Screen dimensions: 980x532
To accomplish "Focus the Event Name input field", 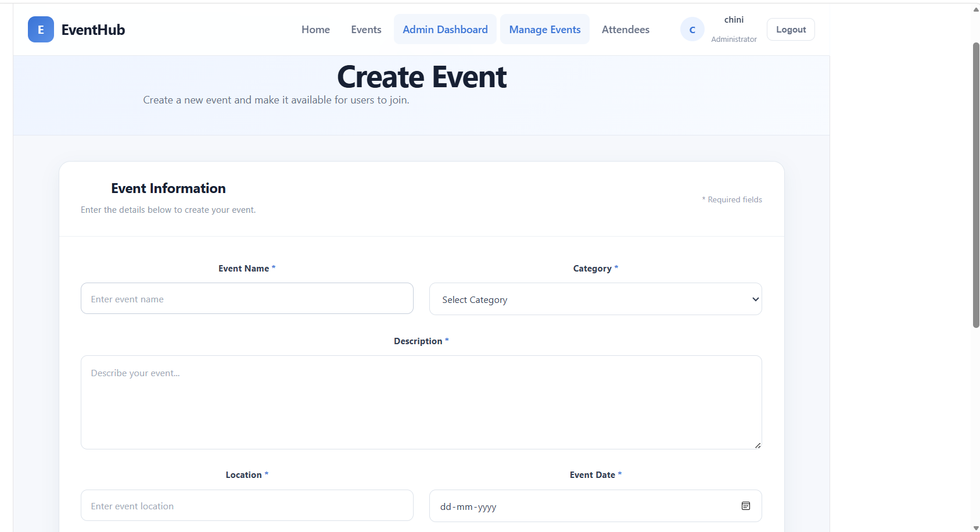I will [247, 298].
